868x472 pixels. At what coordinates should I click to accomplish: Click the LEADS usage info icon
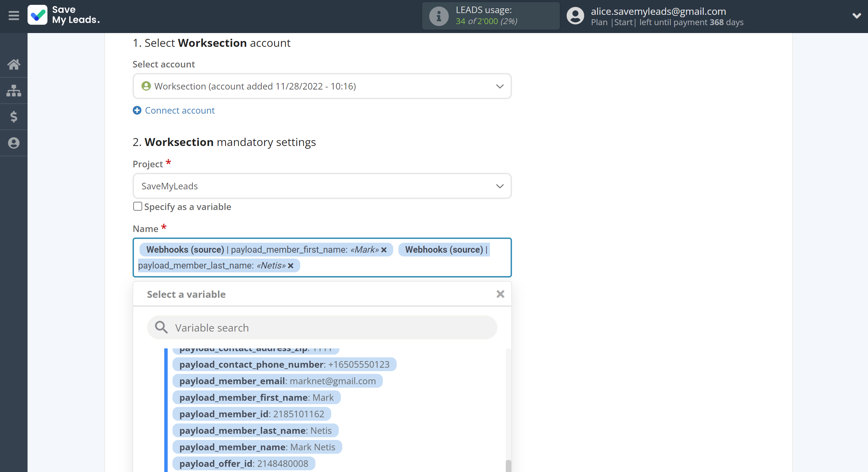[x=439, y=16]
